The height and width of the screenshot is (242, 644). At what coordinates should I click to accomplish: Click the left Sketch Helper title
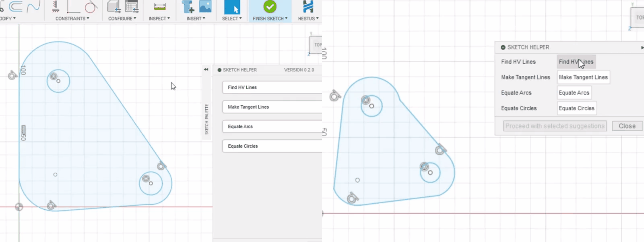point(240,70)
